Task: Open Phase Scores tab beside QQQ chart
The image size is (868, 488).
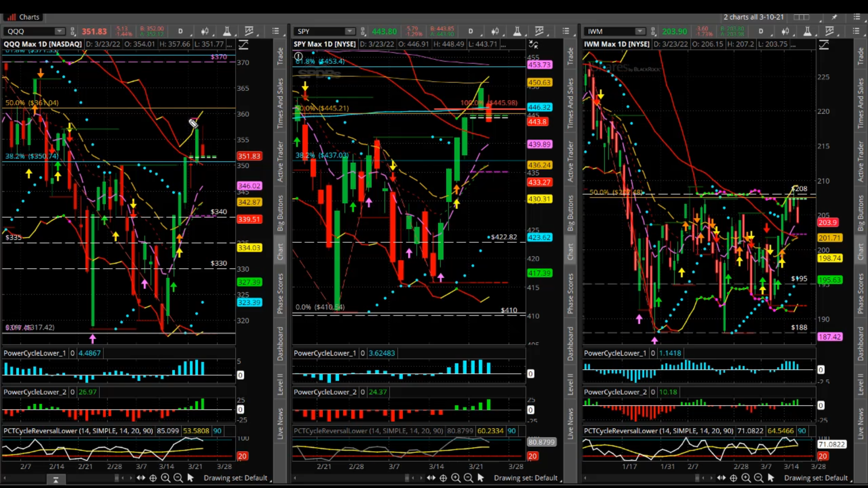Action: pos(280,294)
